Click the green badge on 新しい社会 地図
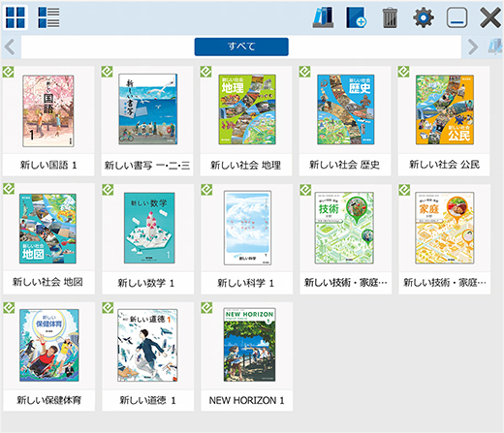504x433 pixels. tap(9, 189)
